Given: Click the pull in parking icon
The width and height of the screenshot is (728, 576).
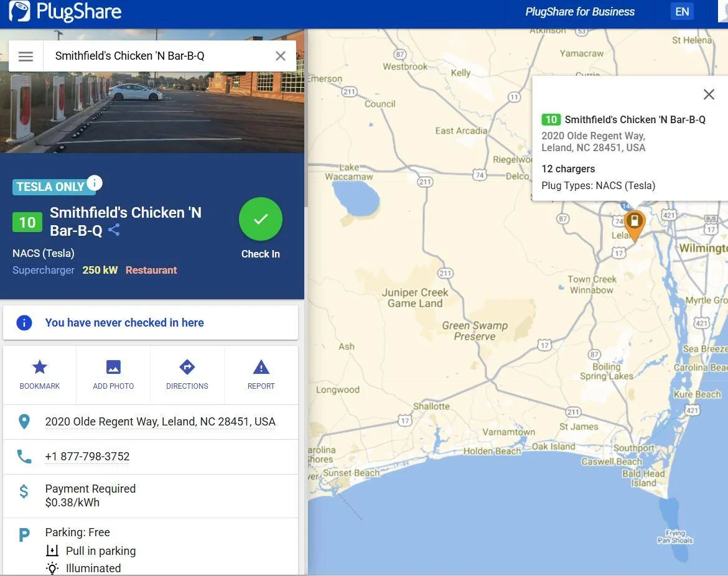Looking at the screenshot, I should tap(52, 551).
